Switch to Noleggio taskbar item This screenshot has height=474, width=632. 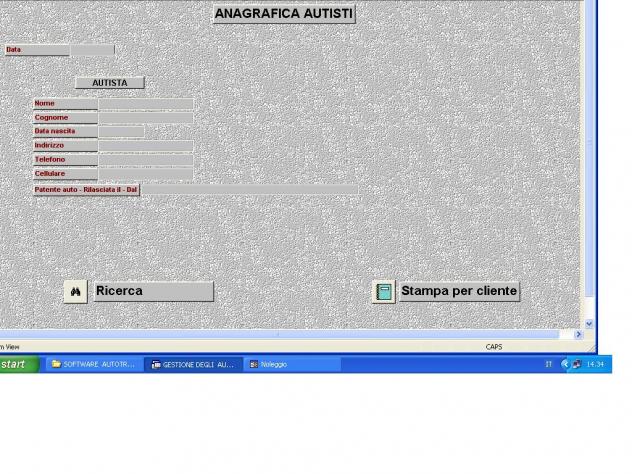293,364
